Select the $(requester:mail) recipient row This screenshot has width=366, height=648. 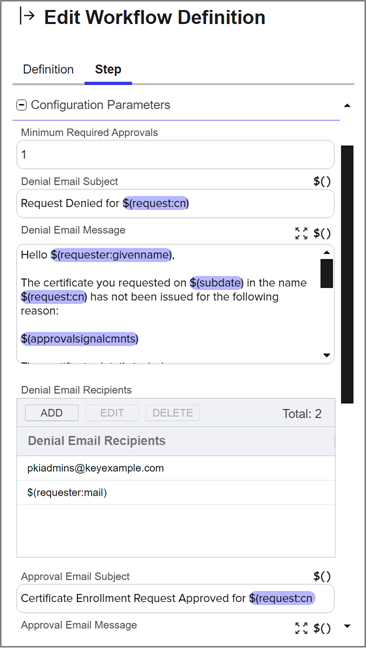(176, 493)
